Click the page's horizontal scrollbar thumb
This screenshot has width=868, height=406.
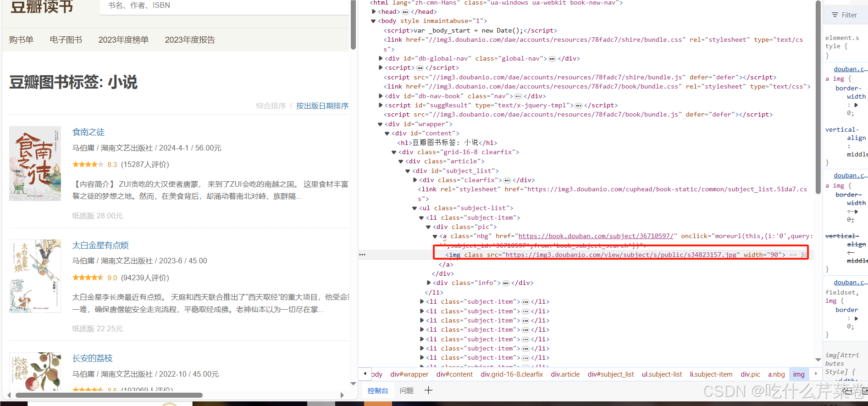[x=109, y=395]
